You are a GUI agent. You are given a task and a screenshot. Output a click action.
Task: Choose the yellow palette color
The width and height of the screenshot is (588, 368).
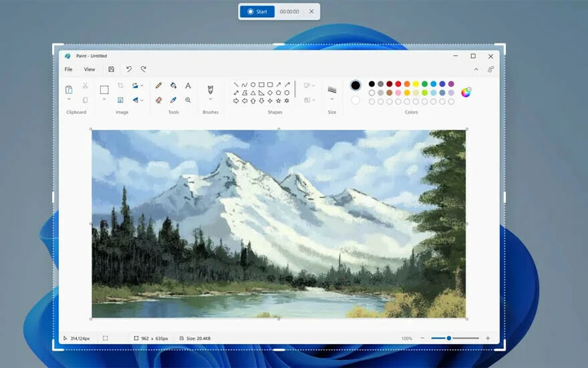point(416,84)
